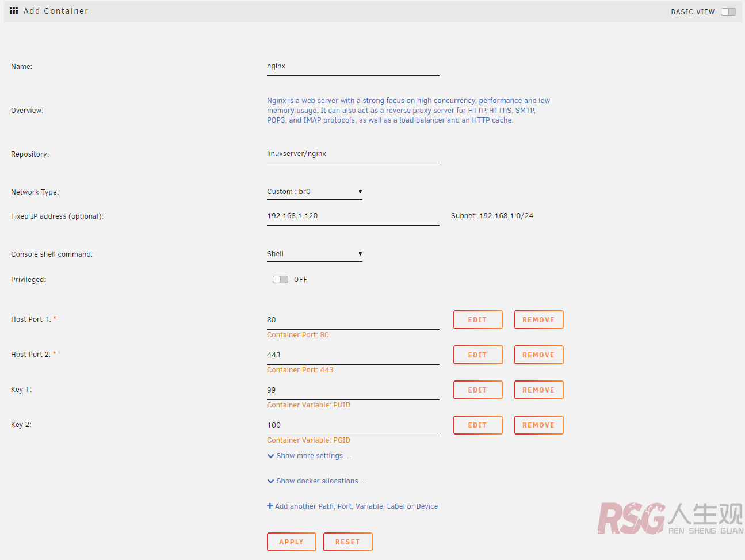Focus the Repository field linuxserver/nginx
Screen dimensions: 745x560
(353, 154)
